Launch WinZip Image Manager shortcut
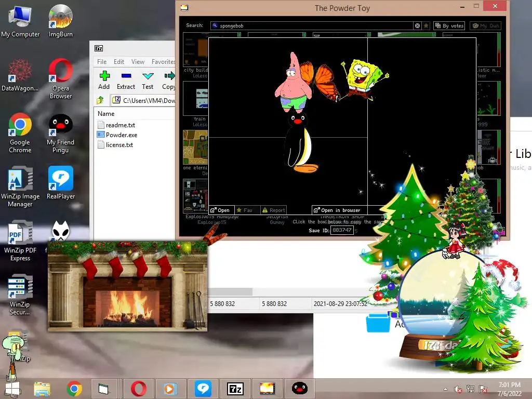 pyautogui.click(x=20, y=187)
